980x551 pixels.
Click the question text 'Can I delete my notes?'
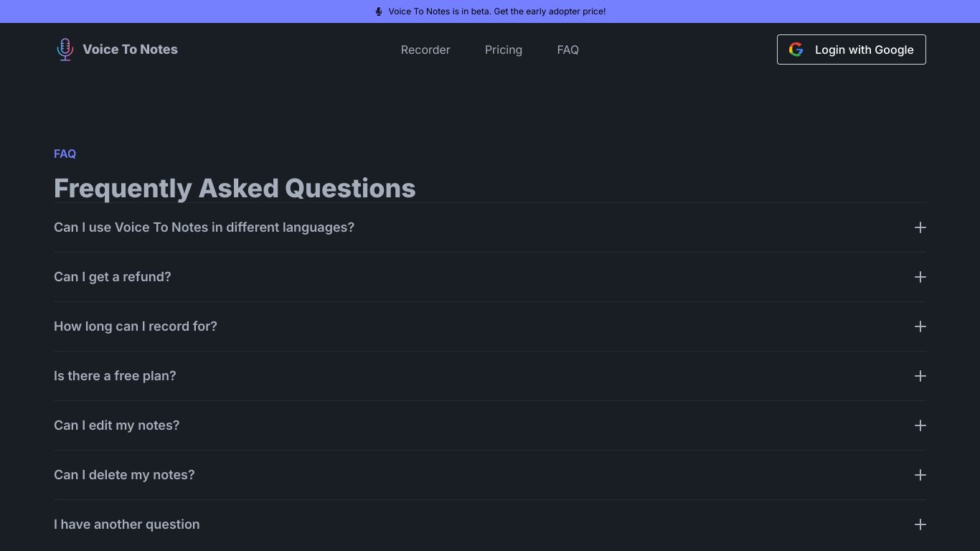[124, 475]
